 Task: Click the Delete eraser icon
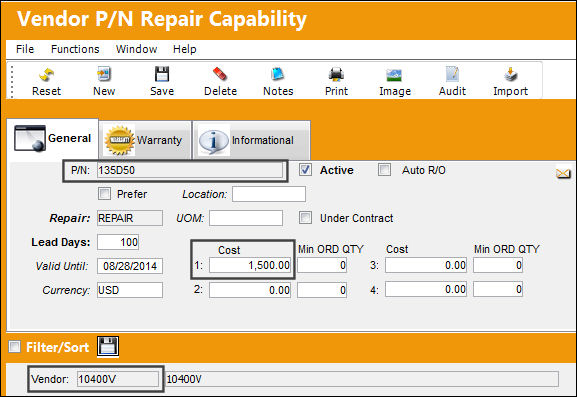(x=220, y=74)
